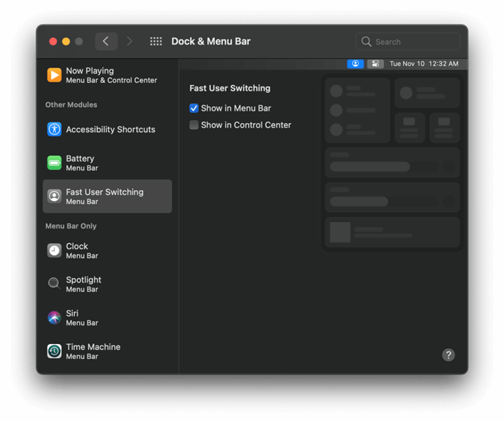Image resolution: width=504 pixels, height=422 pixels.
Task: Click the magnifier icon in Search field
Action: (x=366, y=42)
